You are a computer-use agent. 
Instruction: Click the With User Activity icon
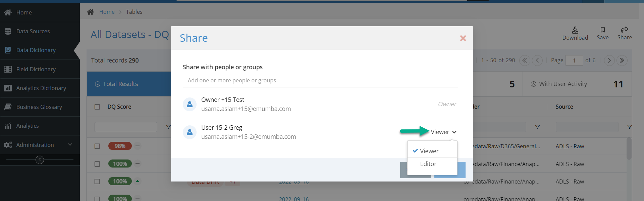click(533, 84)
